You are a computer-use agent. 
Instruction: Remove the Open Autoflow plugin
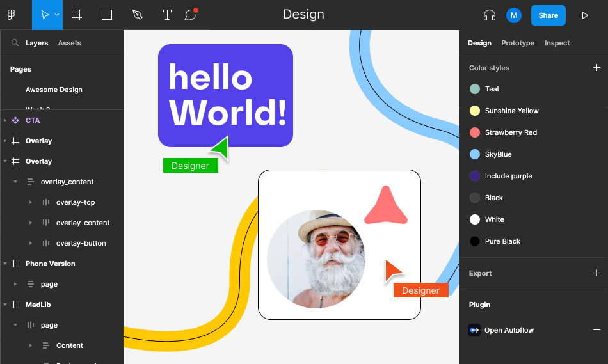(596, 330)
